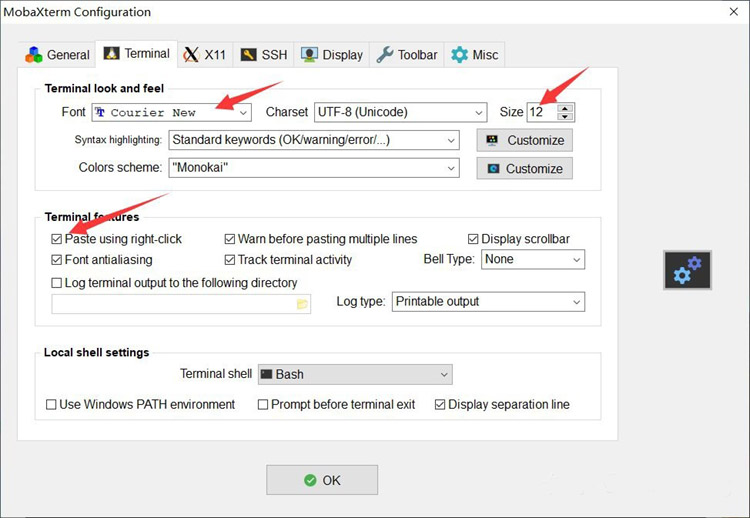750x518 pixels.
Task: Customize the colors scheme
Action: coord(524,168)
